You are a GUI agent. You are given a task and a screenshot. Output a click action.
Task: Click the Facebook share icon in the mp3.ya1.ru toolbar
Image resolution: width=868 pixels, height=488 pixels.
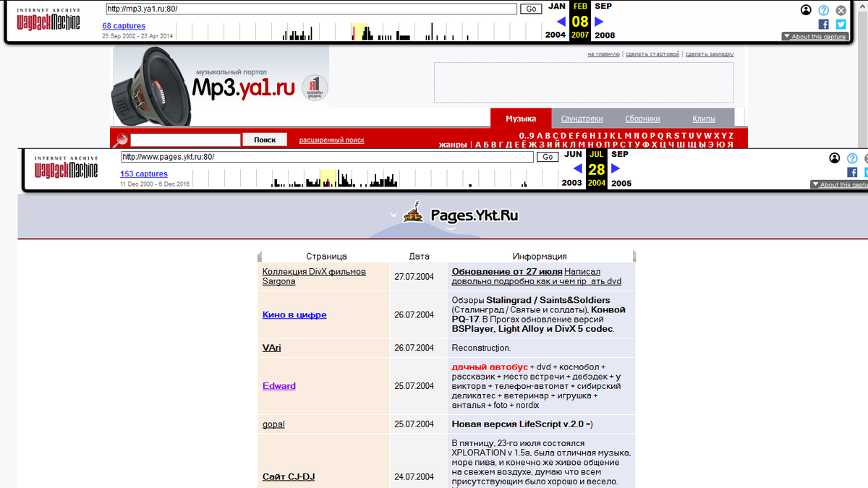[824, 24]
